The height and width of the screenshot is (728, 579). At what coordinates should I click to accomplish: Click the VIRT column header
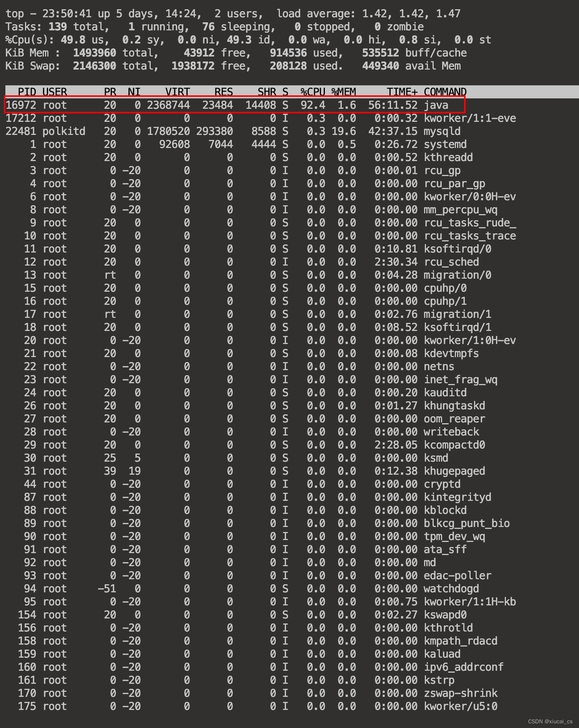(x=178, y=92)
